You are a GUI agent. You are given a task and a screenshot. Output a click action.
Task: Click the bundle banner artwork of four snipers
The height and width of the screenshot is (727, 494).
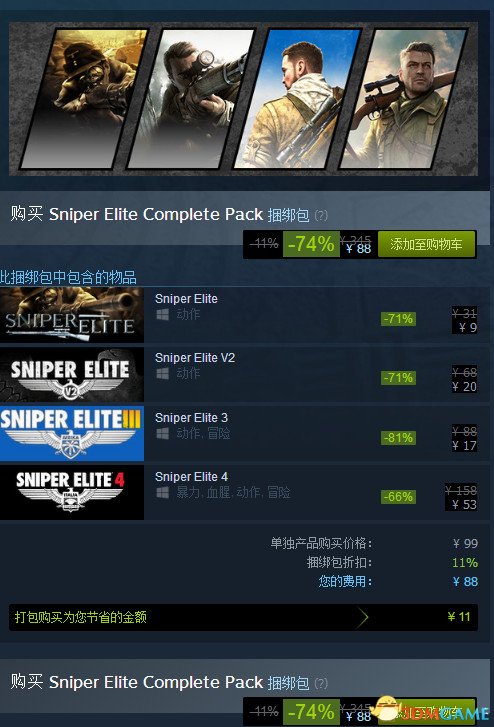pos(244,99)
